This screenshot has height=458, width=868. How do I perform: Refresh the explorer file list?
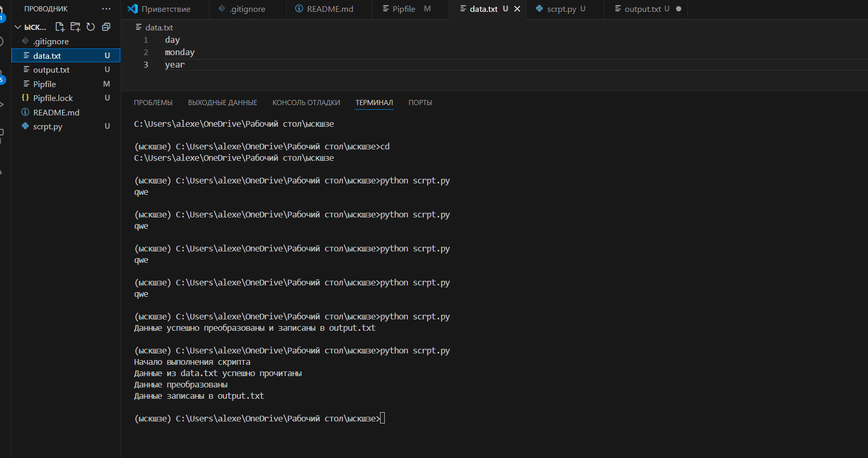point(91,27)
